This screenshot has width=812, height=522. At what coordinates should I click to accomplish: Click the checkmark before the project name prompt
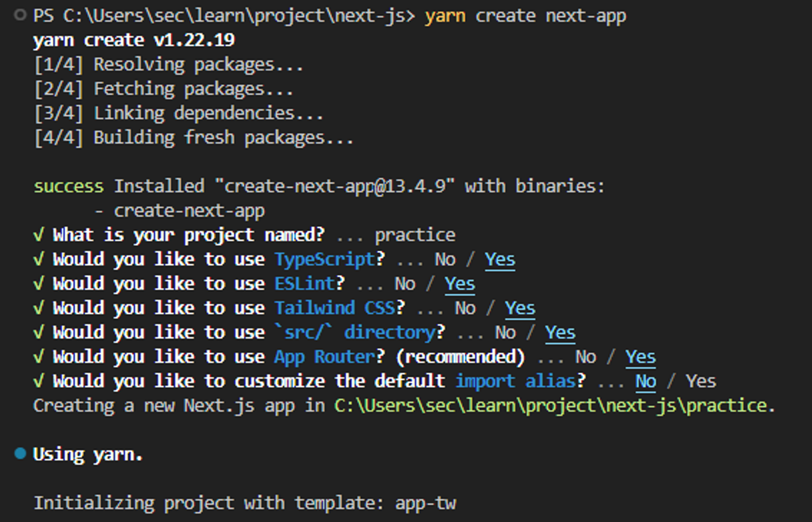(x=38, y=235)
